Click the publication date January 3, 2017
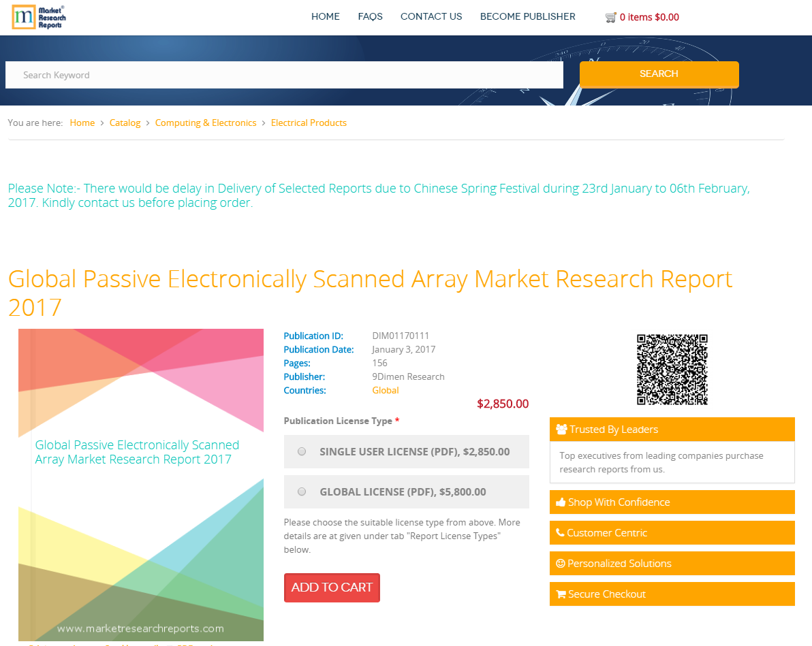The height and width of the screenshot is (646, 812). pyautogui.click(x=403, y=349)
